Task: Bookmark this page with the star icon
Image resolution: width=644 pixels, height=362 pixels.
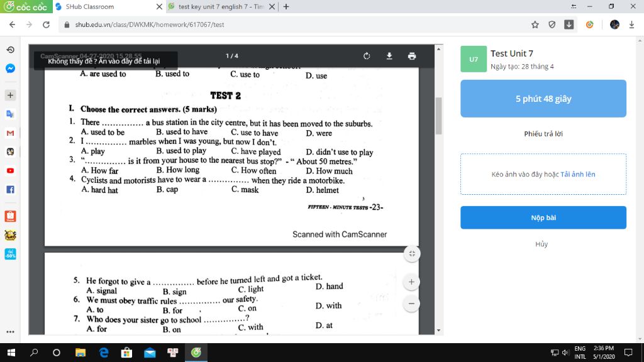Action: coord(535,25)
